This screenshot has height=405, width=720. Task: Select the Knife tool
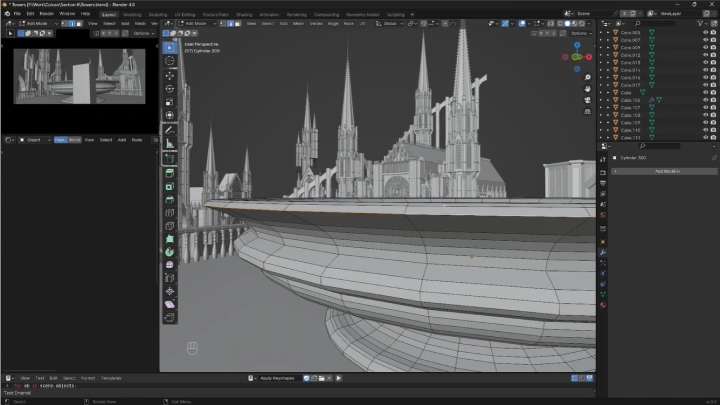(x=169, y=225)
